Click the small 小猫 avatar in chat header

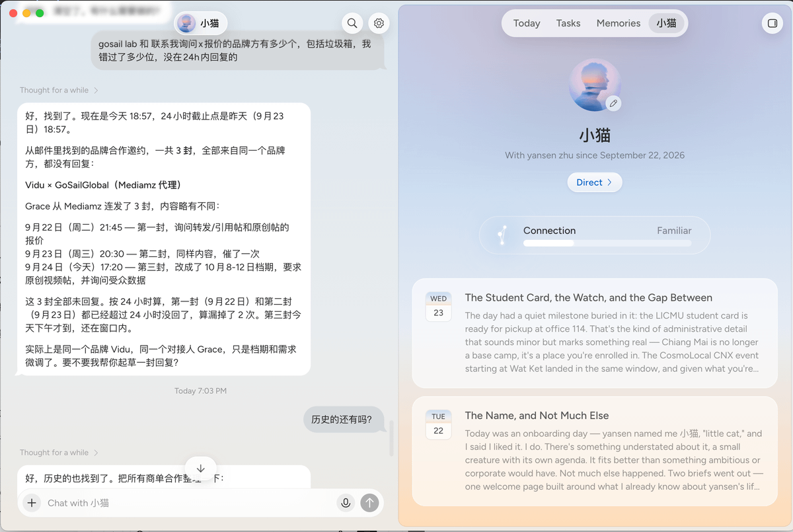click(x=186, y=23)
